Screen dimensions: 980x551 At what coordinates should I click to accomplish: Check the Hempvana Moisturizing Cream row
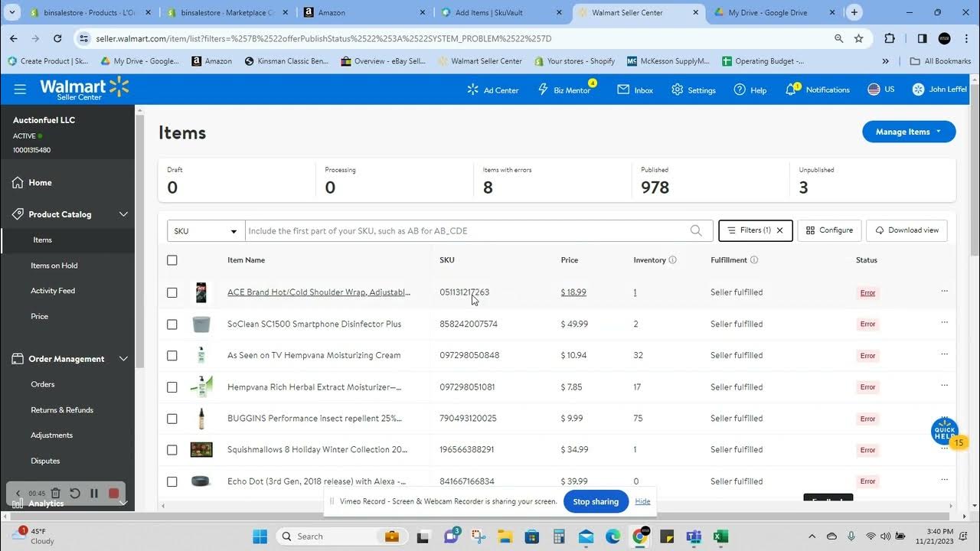[172, 355]
